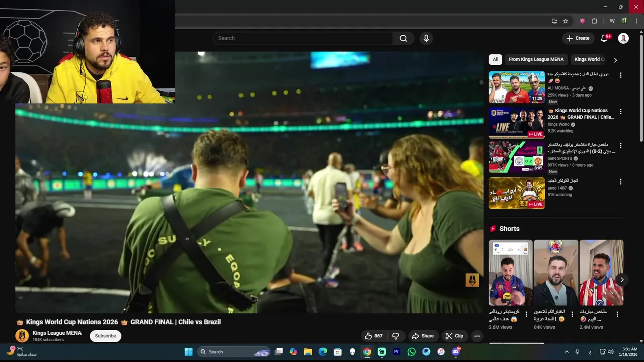Open Adobe Premiere Pro from the taskbar
The image size is (644, 362).
tap(397, 352)
